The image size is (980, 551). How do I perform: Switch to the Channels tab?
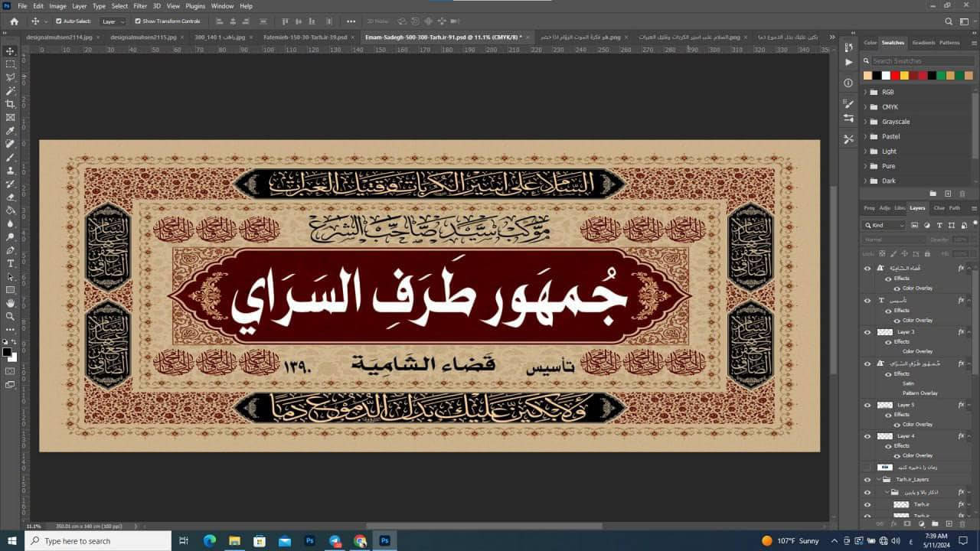pos(939,207)
